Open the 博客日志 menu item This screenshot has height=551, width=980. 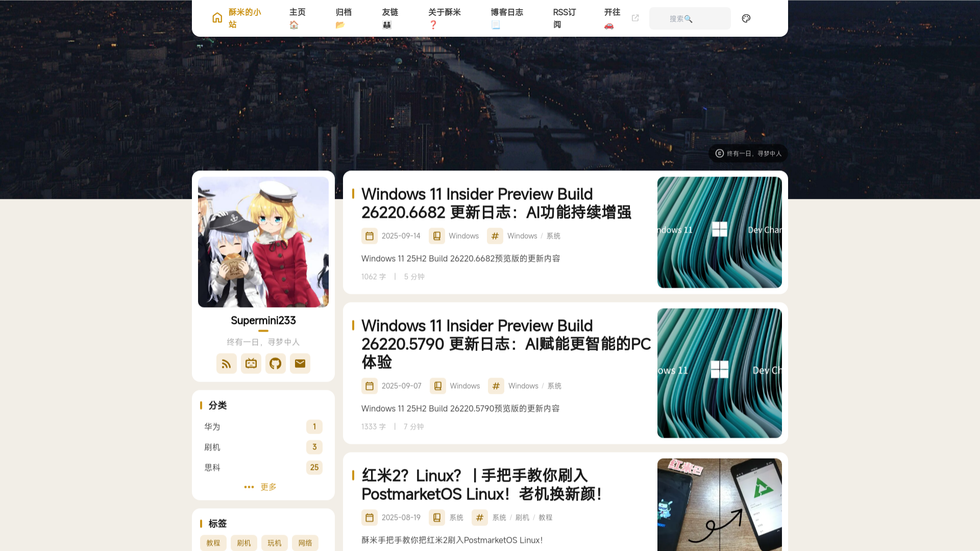coord(507,18)
